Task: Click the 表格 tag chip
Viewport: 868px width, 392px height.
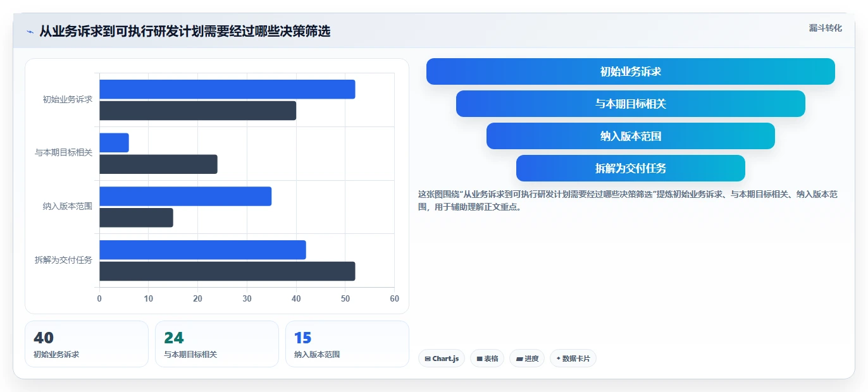Action: pyautogui.click(x=487, y=358)
